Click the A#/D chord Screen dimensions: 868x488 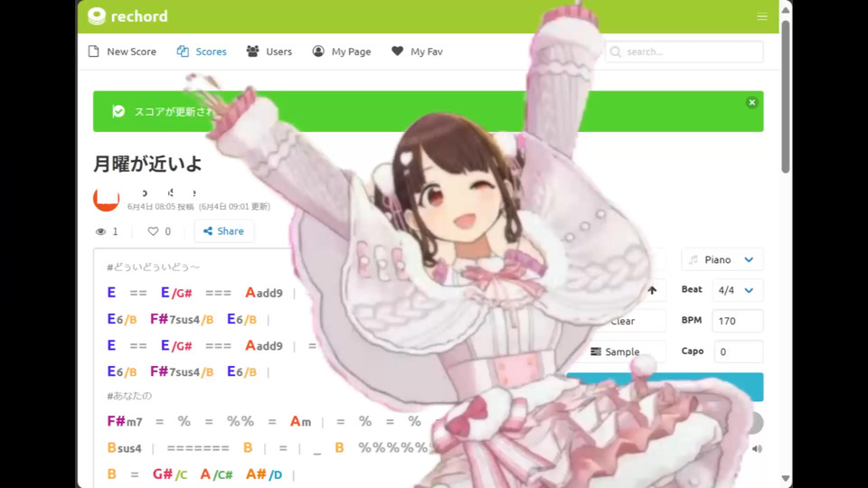click(x=264, y=474)
